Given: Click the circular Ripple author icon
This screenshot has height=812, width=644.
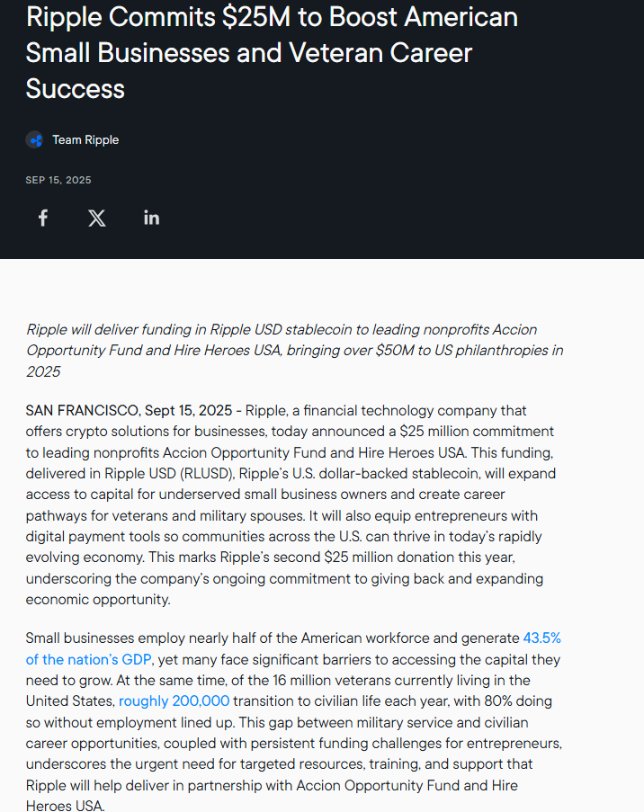Looking at the screenshot, I should tap(34, 139).
